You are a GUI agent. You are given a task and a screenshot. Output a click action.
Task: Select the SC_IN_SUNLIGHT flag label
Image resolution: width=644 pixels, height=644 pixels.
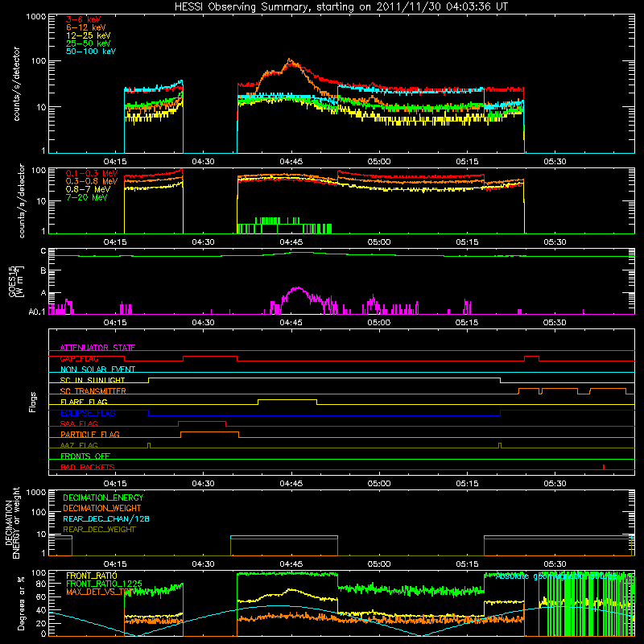[x=93, y=380]
